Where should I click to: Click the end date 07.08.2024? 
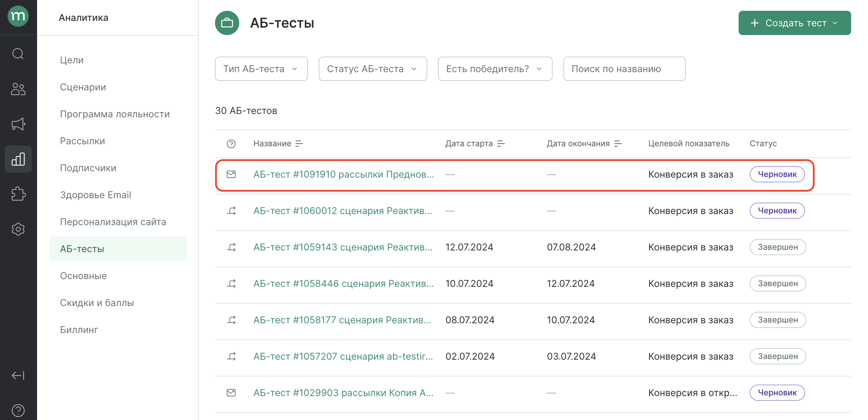point(571,247)
